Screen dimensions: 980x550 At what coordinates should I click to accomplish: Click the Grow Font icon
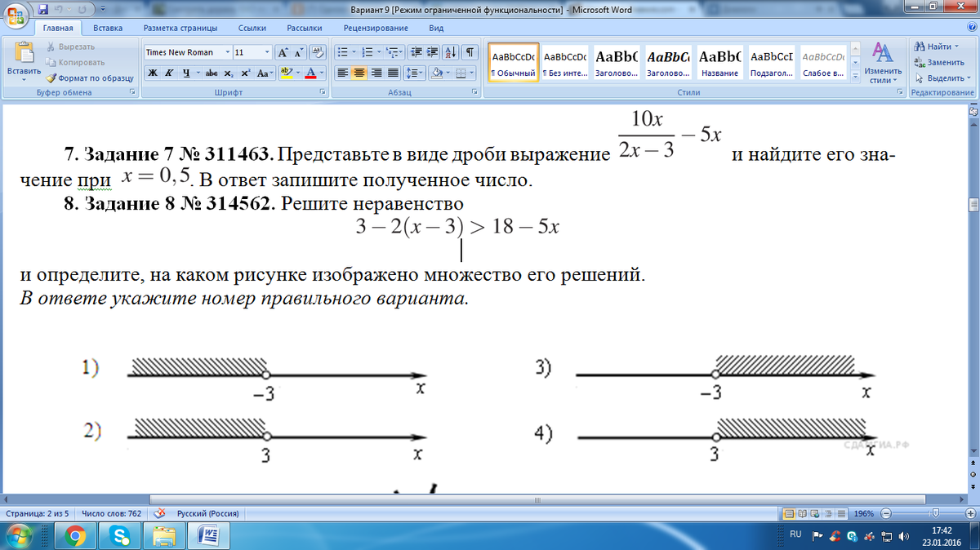pyautogui.click(x=283, y=52)
